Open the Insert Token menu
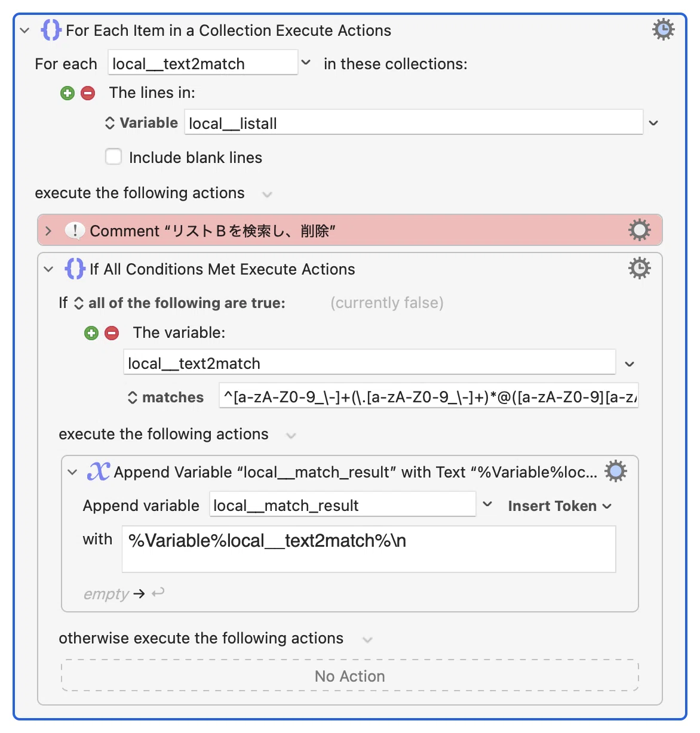The height and width of the screenshot is (733, 700). point(560,506)
